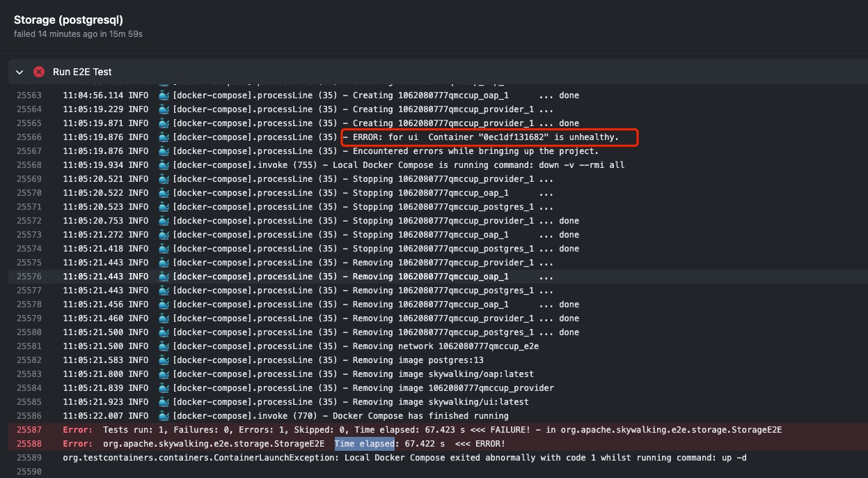Screen dimensions: 868x478
Task: Click the whale icon on line 25582
Action: [164, 360]
